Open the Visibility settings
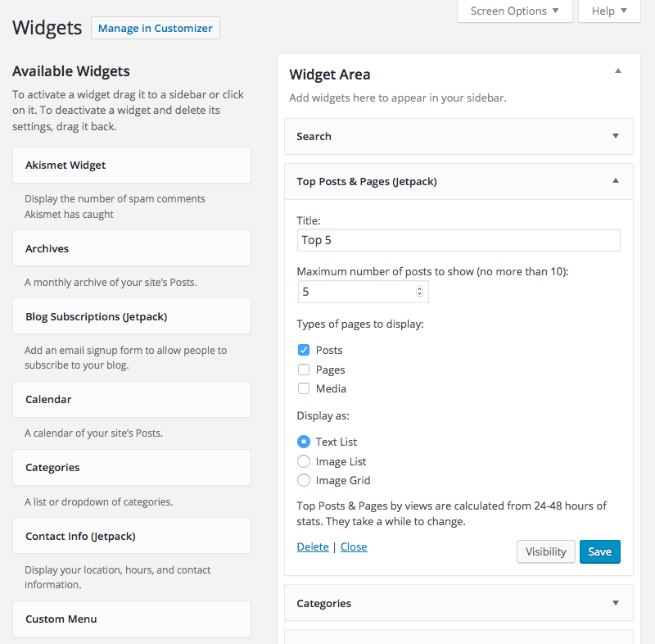Image resolution: width=655 pixels, height=644 pixels. coord(545,551)
